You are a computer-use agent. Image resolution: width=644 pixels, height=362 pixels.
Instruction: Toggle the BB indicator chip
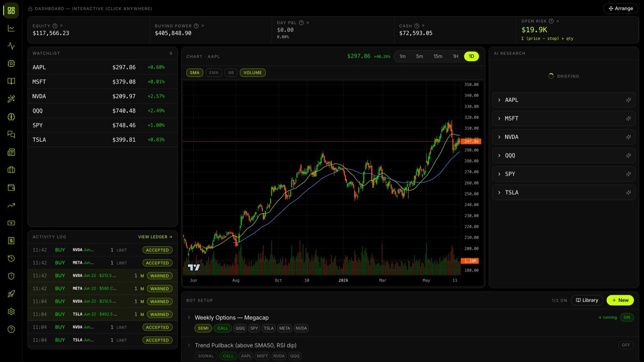(x=231, y=73)
